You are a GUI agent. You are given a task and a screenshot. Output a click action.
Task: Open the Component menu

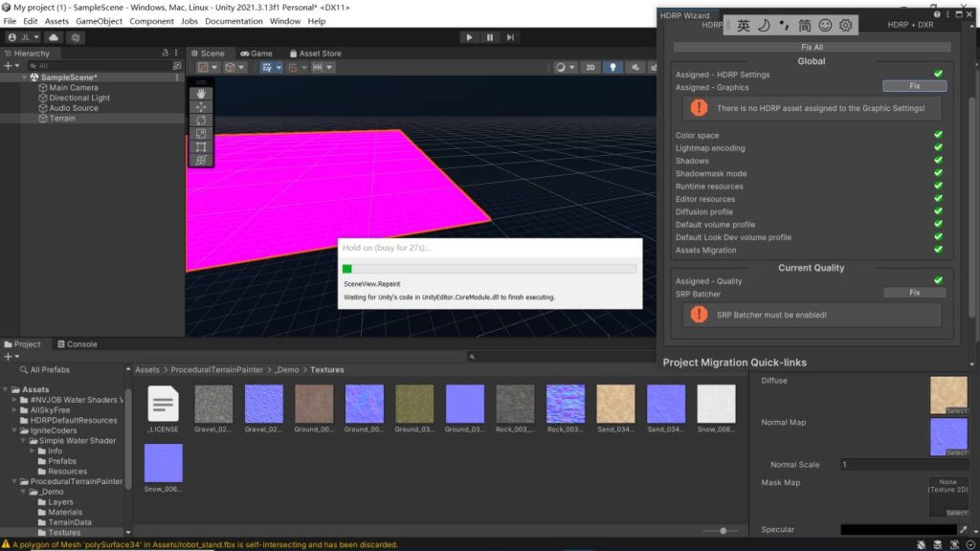click(x=151, y=21)
